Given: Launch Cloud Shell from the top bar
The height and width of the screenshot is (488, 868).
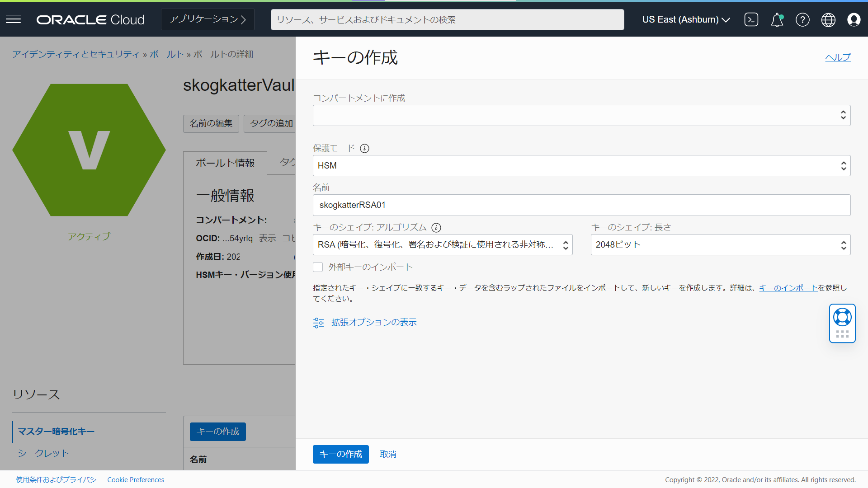Looking at the screenshot, I should click(751, 19).
